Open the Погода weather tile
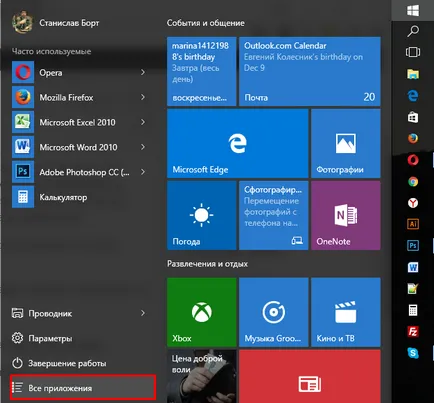 click(202, 215)
